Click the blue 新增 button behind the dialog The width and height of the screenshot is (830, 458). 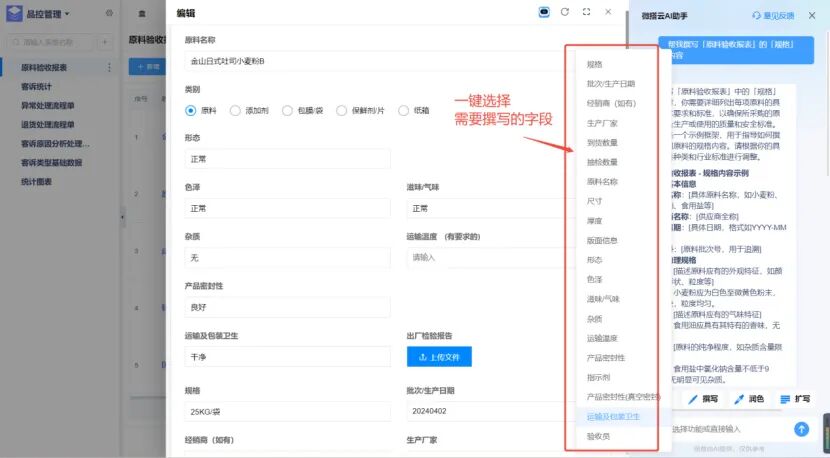point(148,67)
